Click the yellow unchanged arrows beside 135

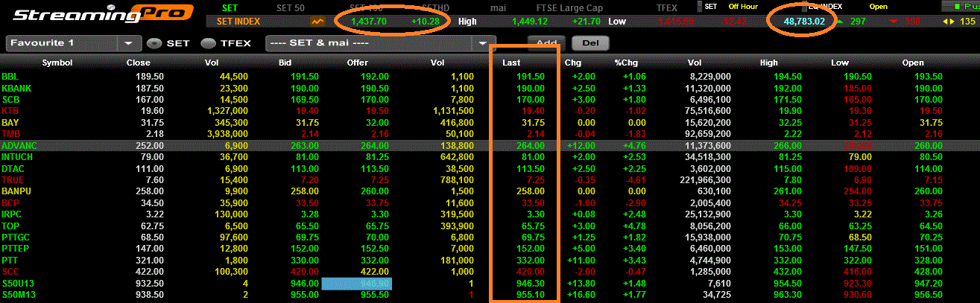pyautogui.click(x=949, y=22)
